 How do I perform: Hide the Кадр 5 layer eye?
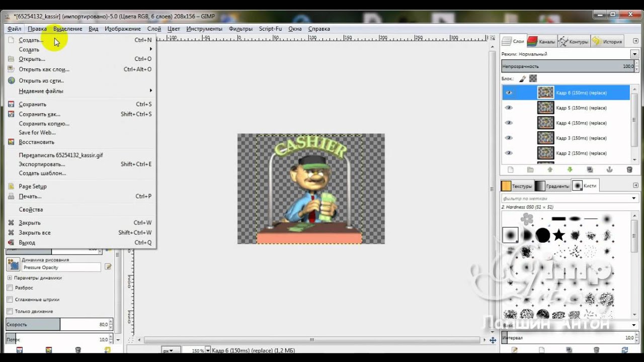(x=509, y=108)
